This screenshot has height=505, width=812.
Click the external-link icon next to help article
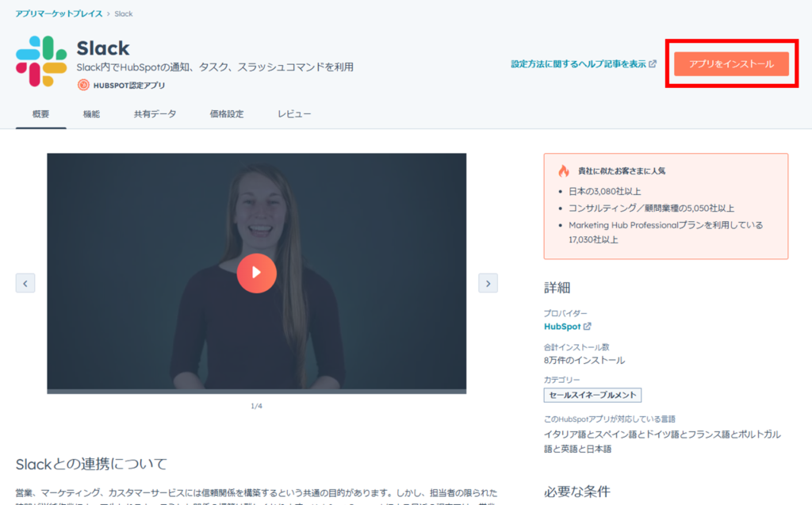(653, 63)
